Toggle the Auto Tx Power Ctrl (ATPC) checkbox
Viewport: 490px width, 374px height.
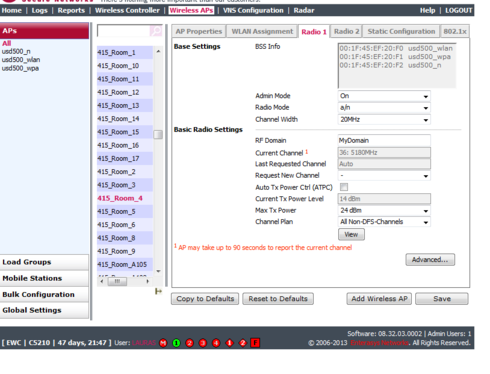click(x=344, y=187)
